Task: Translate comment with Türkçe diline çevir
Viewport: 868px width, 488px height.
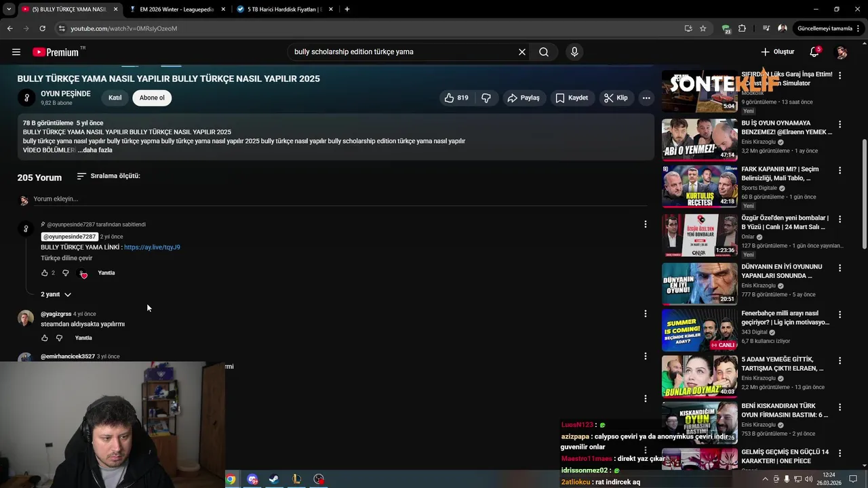Action: point(66,258)
